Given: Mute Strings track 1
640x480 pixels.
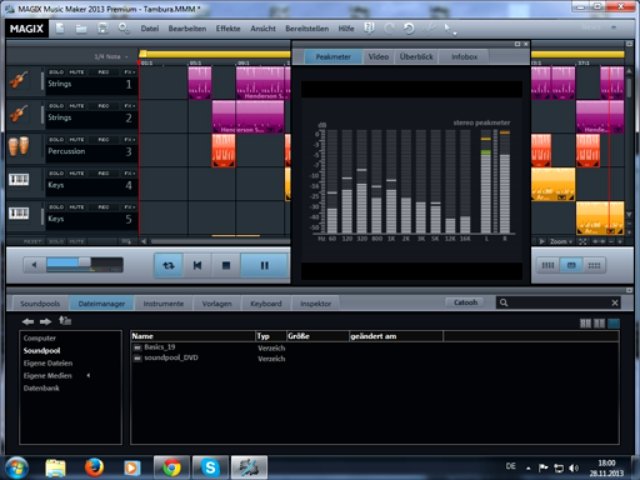Looking at the screenshot, I should click(78, 72).
